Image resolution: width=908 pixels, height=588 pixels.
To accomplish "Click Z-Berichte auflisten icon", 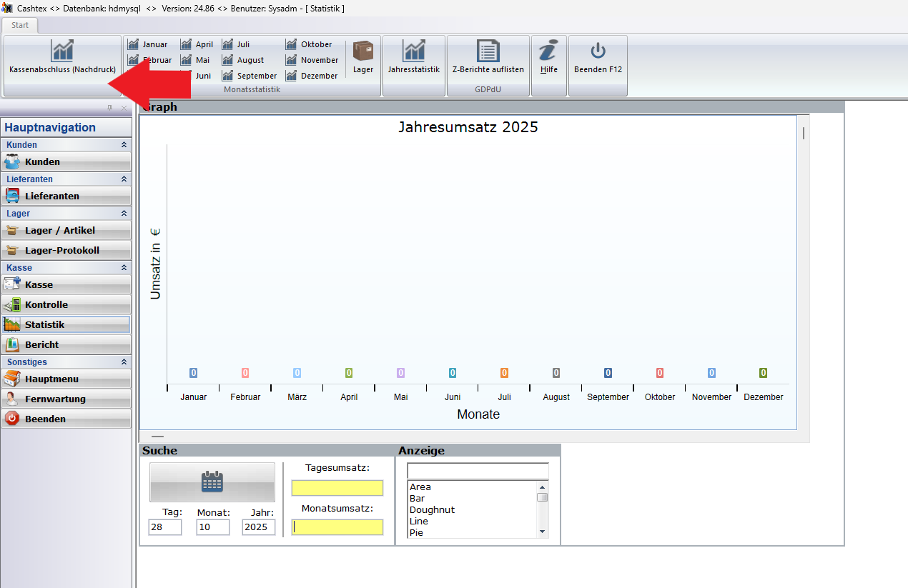I will coord(488,51).
